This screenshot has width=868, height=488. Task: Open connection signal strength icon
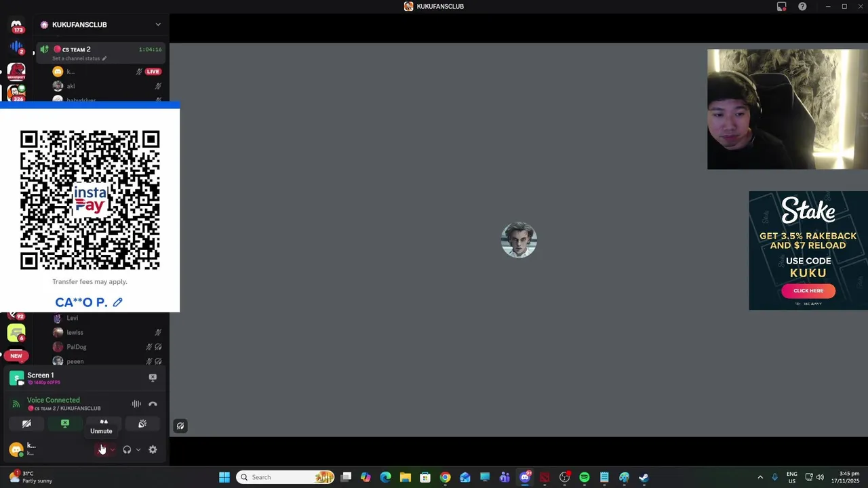(16, 404)
